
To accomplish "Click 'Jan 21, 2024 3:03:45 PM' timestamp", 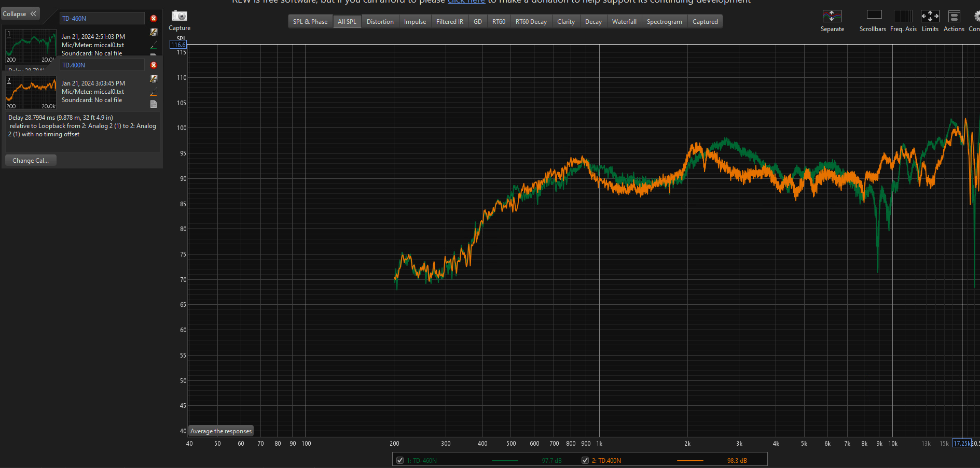I will pyautogui.click(x=93, y=83).
